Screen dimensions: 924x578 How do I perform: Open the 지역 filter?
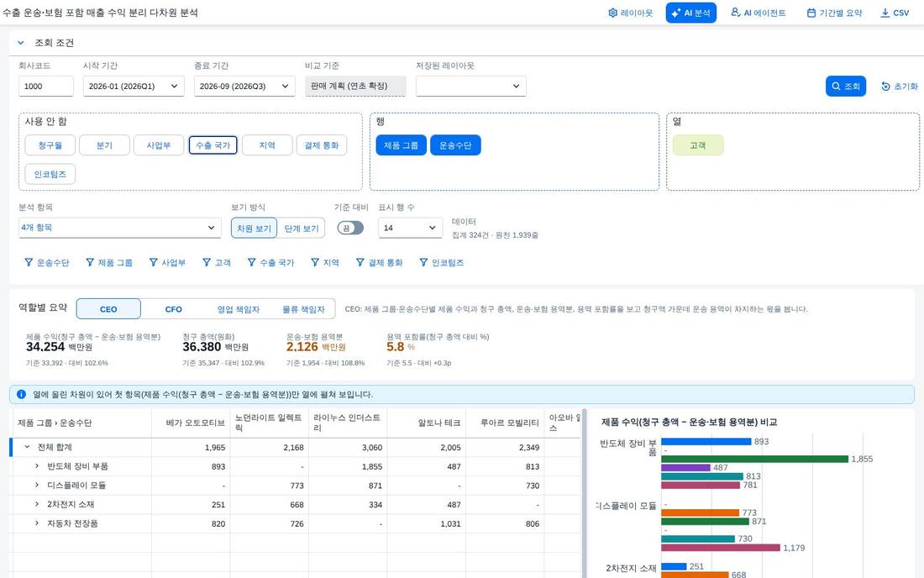(x=325, y=262)
